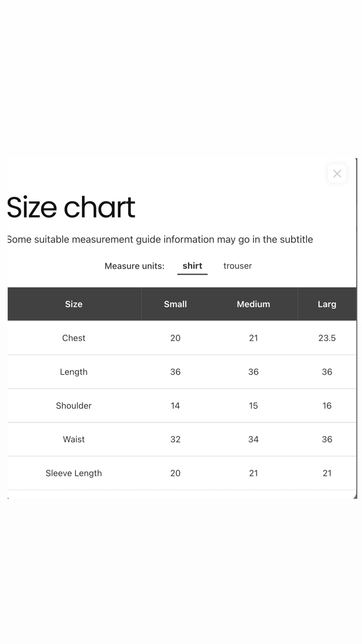Click the Small column header

pyautogui.click(x=175, y=304)
